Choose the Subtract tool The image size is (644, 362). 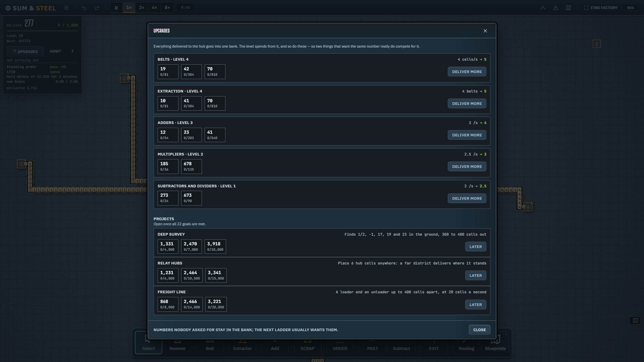click(401, 343)
